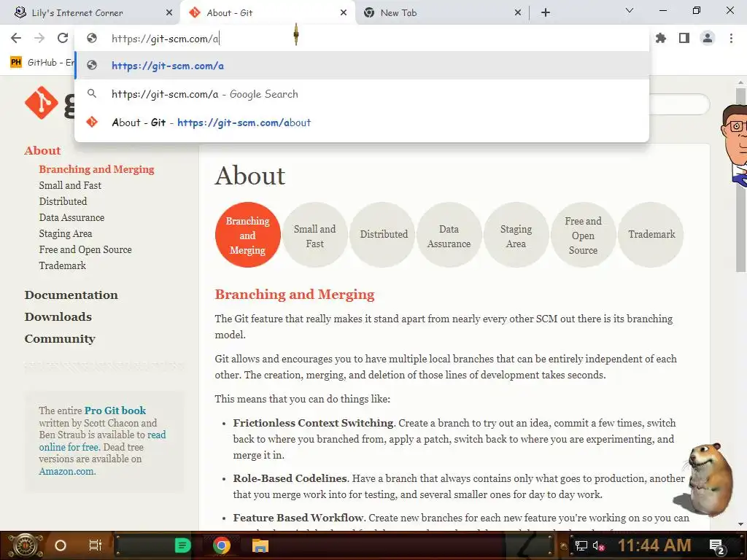Open Branching and Merging in the sidebar
The image size is (747, 560).
pyautogui.click(x=97, y=169)
